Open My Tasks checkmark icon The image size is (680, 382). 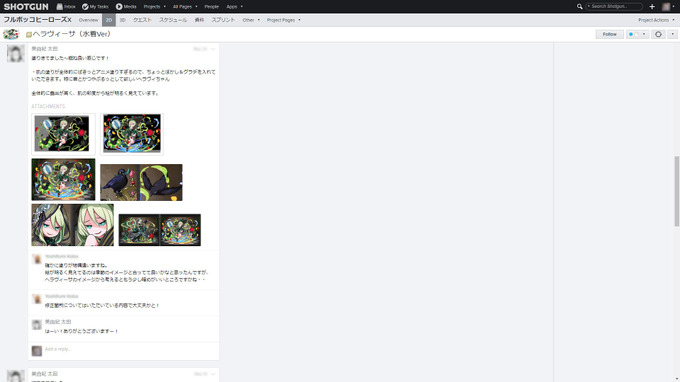click(85, 7)
